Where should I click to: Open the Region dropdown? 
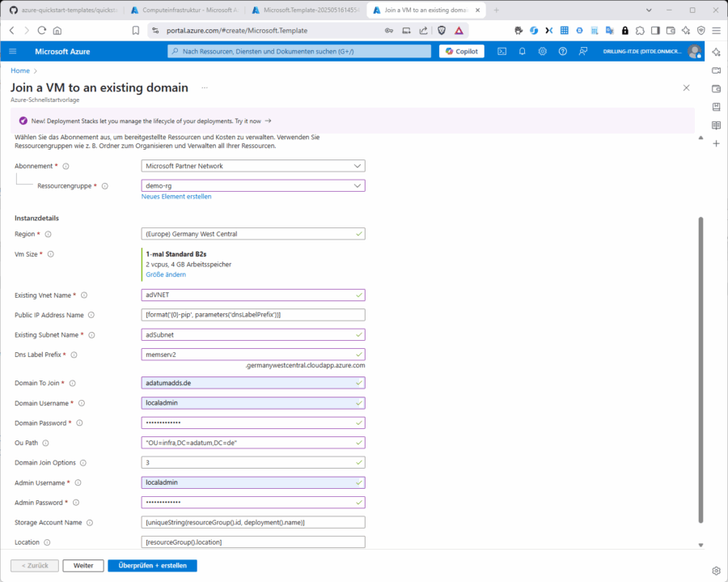coord(253,234)
